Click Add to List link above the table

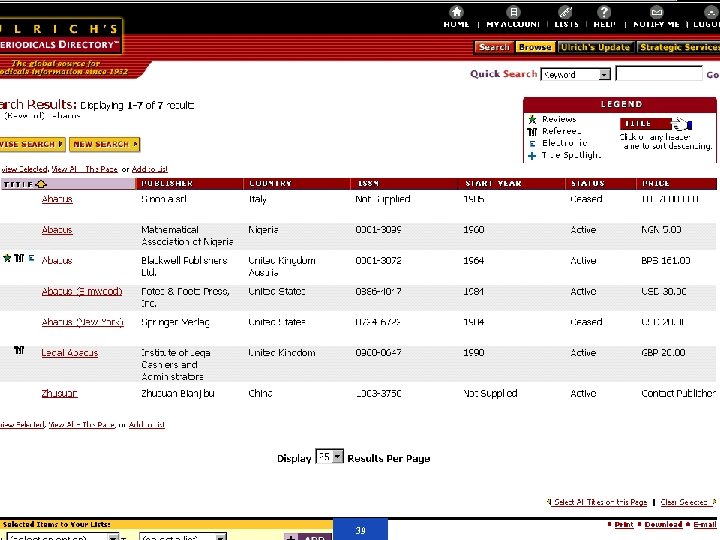(150, 169)
